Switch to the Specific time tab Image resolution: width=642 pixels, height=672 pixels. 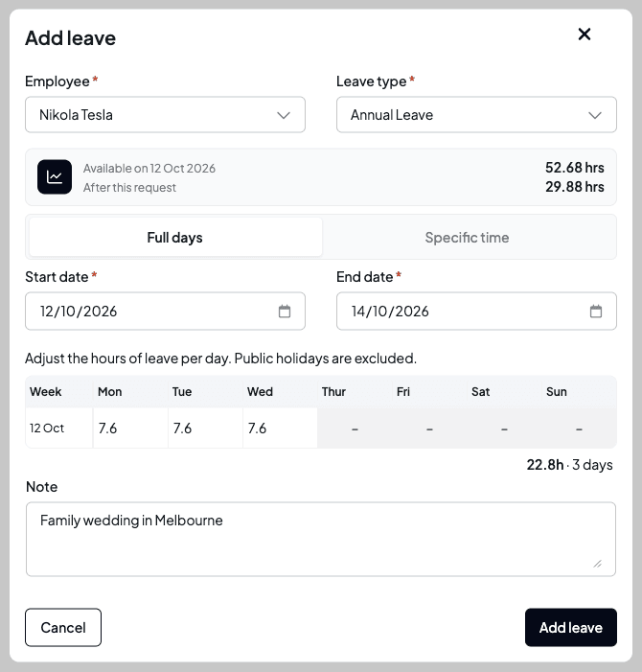point(468,237)
